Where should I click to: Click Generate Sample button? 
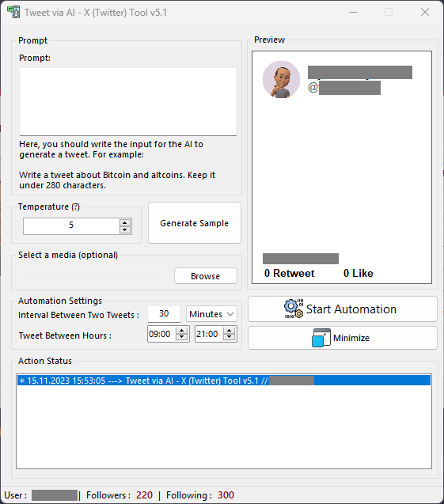[x=195, y=223]
